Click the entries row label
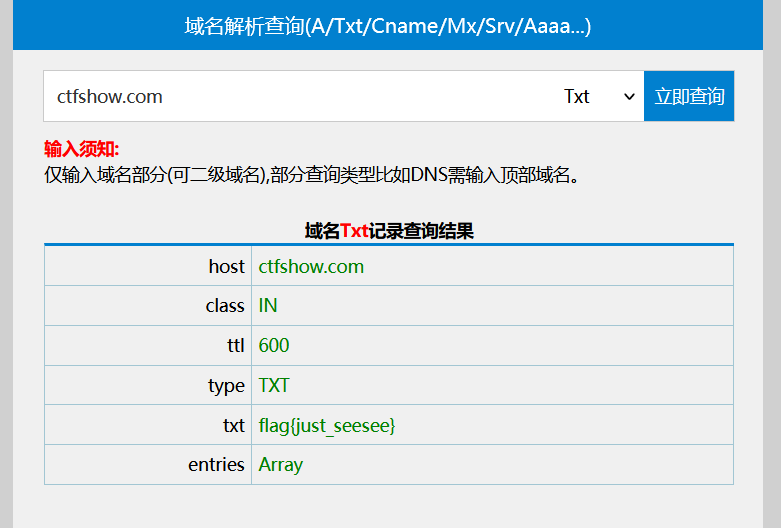 tap(216, 464)
